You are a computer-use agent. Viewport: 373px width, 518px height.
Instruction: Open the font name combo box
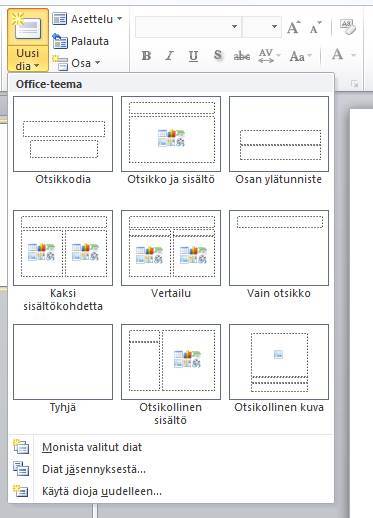(189, 27)
